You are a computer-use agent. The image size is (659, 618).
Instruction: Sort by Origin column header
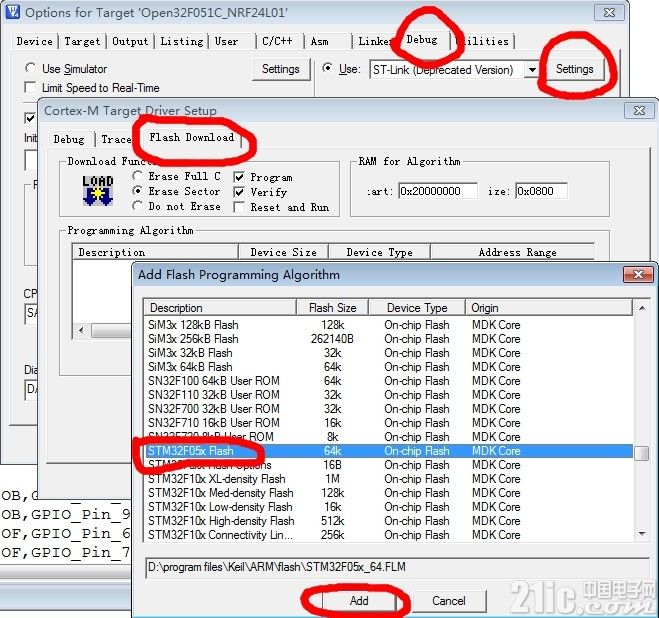[x=549, y=308]
